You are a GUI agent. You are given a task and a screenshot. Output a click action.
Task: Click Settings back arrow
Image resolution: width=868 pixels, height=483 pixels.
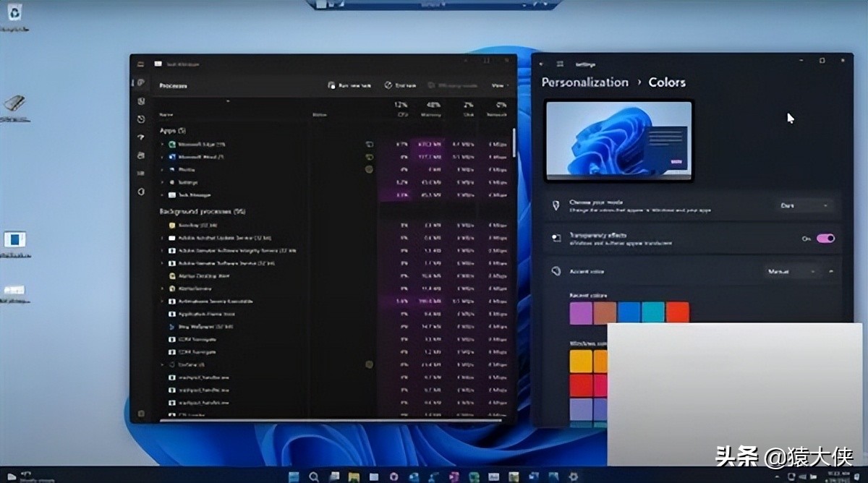click(542, 64)
